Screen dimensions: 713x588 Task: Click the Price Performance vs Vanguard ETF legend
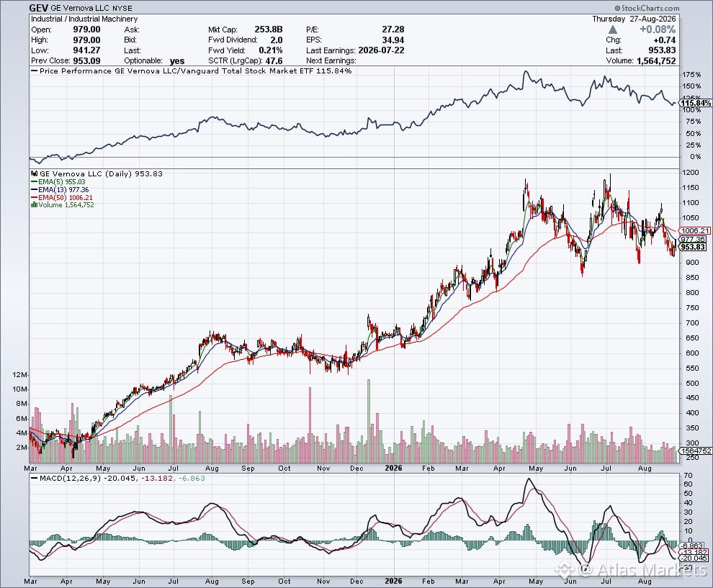pos(192,71)
